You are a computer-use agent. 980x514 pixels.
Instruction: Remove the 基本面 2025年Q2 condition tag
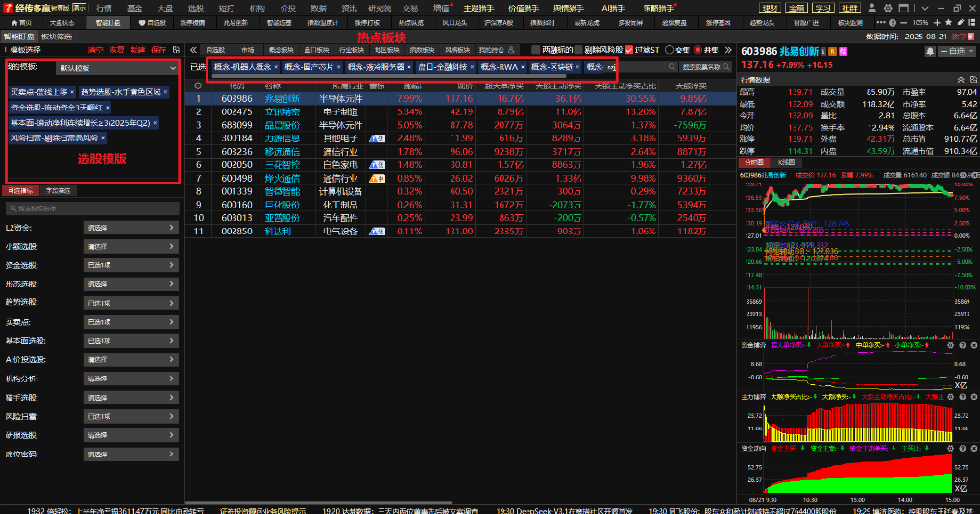[x=155, y=123]
